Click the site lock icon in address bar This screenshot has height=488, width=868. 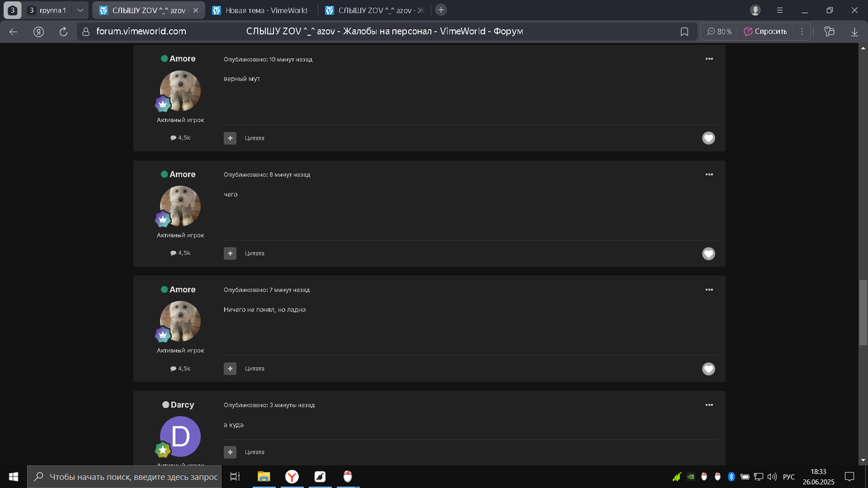[x=85, y=31]
